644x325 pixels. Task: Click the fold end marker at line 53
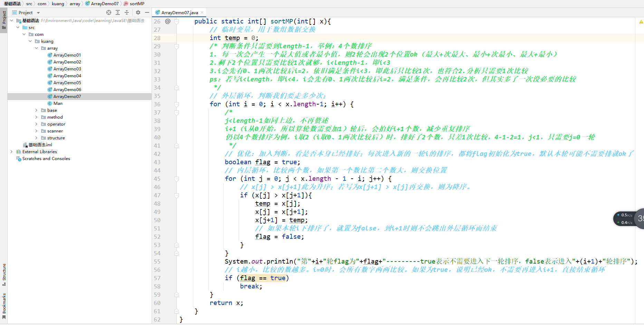[177, 245]
